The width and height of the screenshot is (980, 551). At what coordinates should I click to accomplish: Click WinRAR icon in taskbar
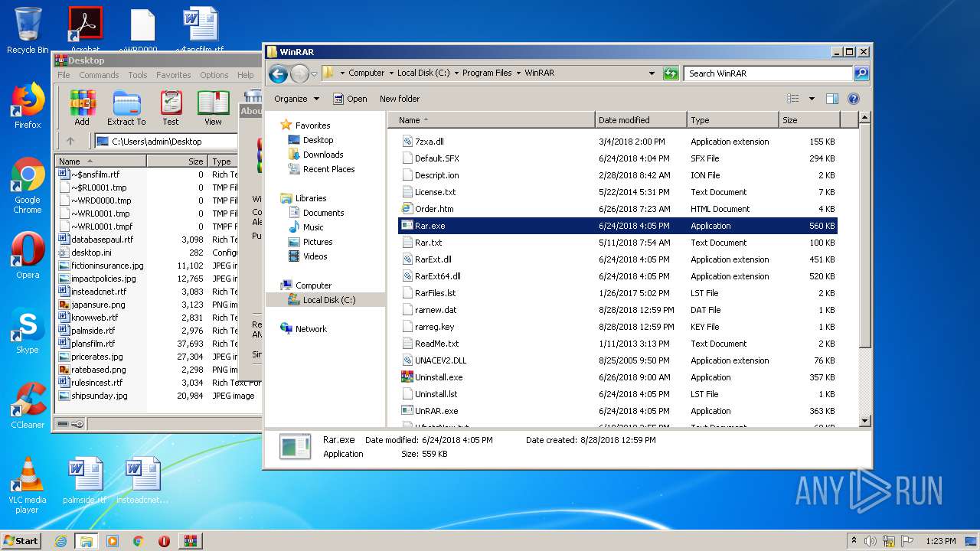pos(191,541)
